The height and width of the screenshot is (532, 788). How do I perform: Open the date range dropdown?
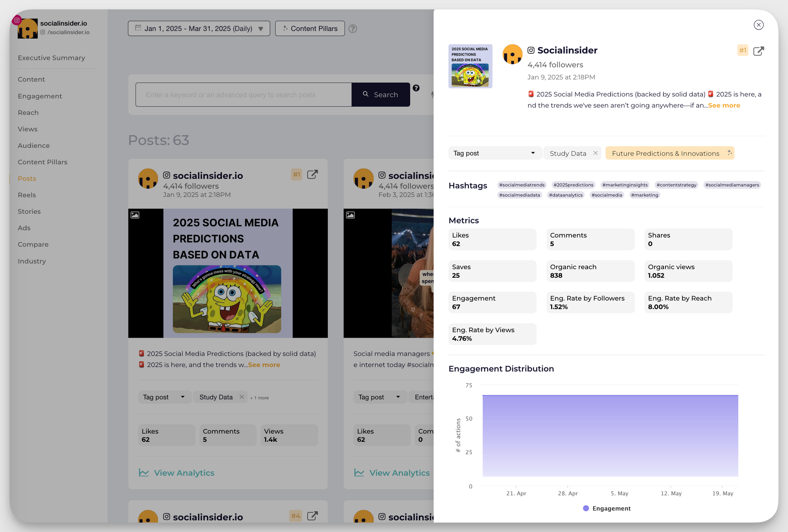pos(199,28)
